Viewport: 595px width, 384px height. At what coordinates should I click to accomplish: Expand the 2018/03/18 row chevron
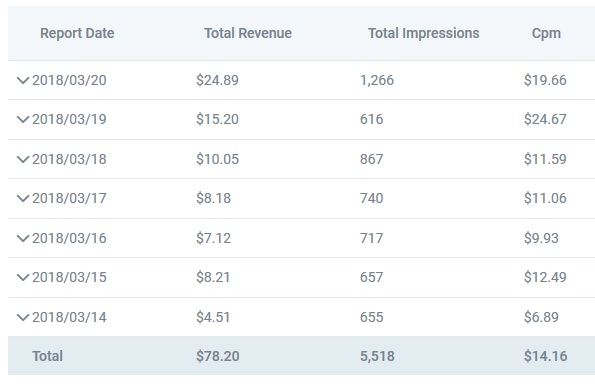[23, 159]
